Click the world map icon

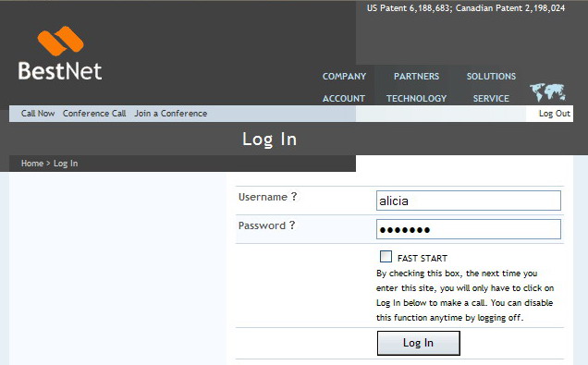547,91
